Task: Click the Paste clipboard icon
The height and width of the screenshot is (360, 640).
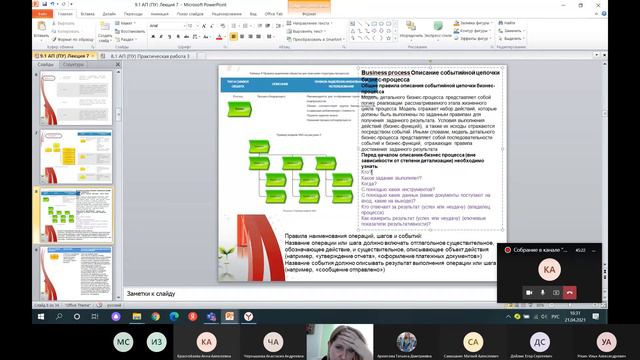Action: [x=41, y=27]
